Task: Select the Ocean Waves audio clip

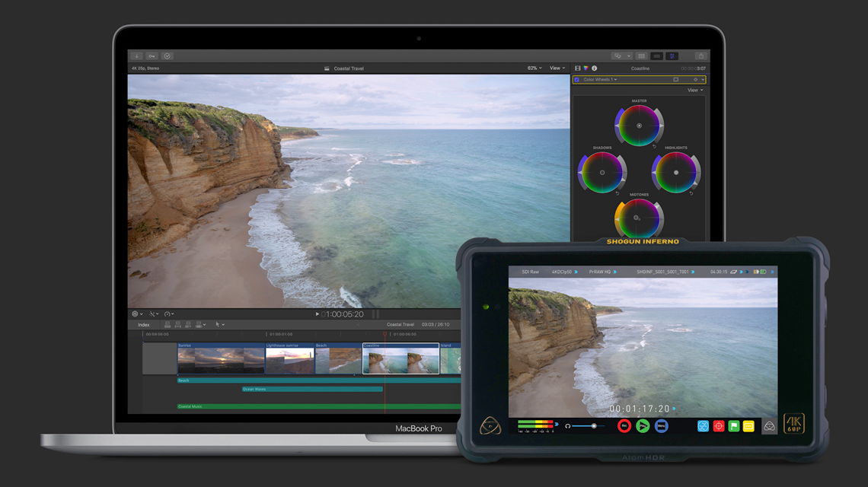Action: (x=312, y=389)
